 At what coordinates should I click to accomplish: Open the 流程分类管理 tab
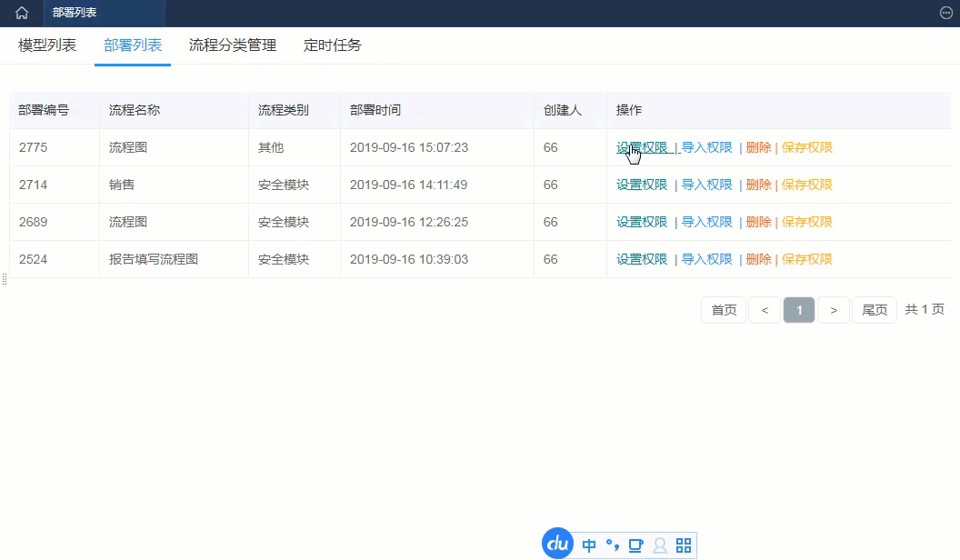(233, 45)
